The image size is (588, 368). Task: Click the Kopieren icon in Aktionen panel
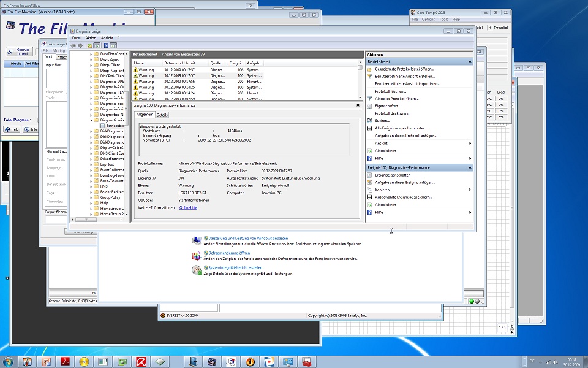(x=369, y=190)
